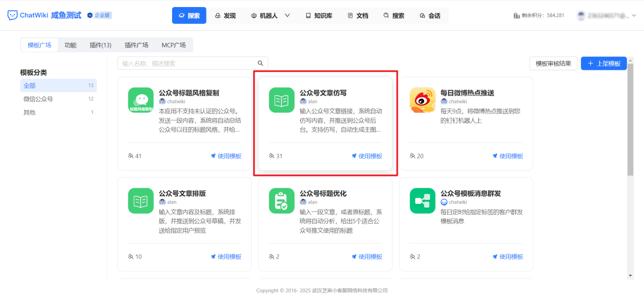The width and height of the screenshot is (644, 301).
Task: Expand the 机器人 dropdown arrow
Action: (287, 16)
